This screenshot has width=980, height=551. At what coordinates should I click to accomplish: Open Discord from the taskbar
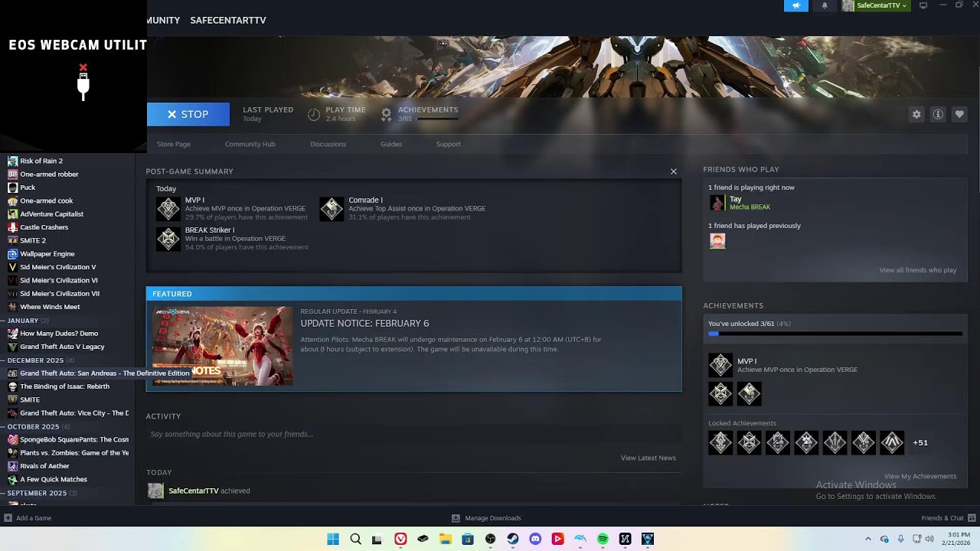[535, 539]
